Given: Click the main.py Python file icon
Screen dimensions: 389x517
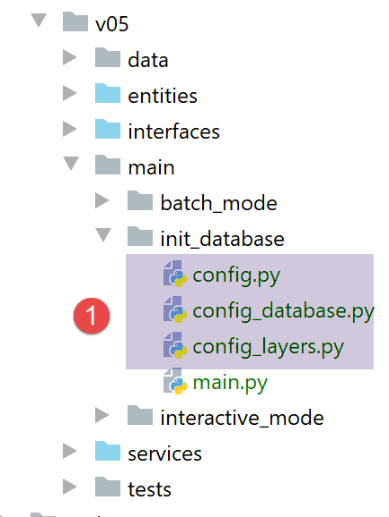Looking at the screenshot, I should point(175,381).
